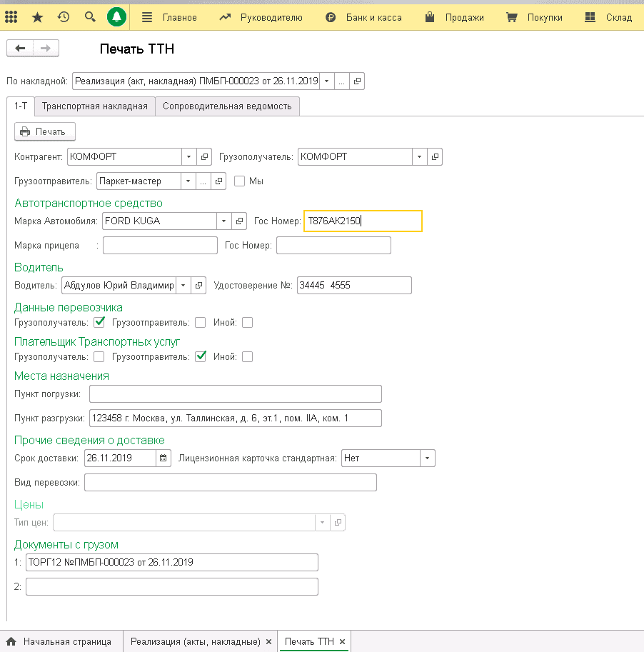Expand the Грузополучатель КОМФОРТ dropdown

click(420, 157)
